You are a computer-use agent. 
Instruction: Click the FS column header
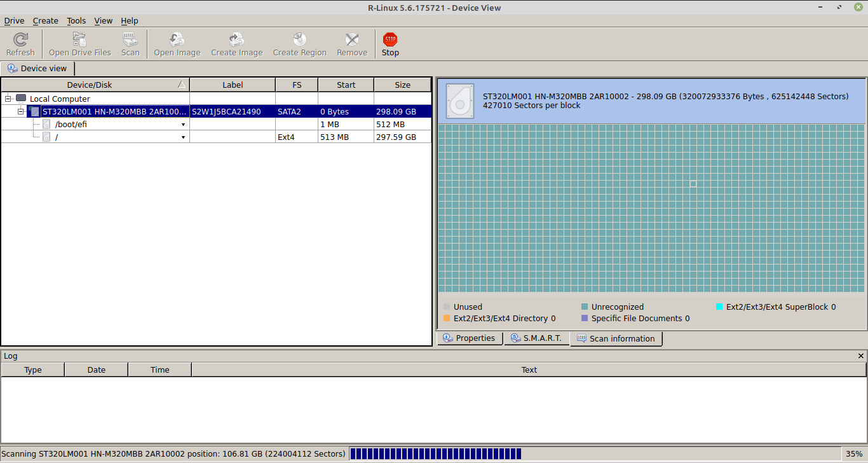[297, 85]
